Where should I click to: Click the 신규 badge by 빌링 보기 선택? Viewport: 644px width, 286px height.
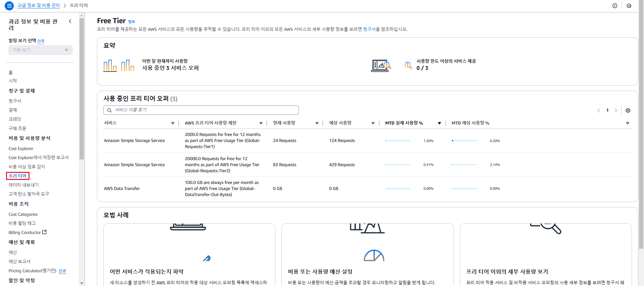pos(41,41)
